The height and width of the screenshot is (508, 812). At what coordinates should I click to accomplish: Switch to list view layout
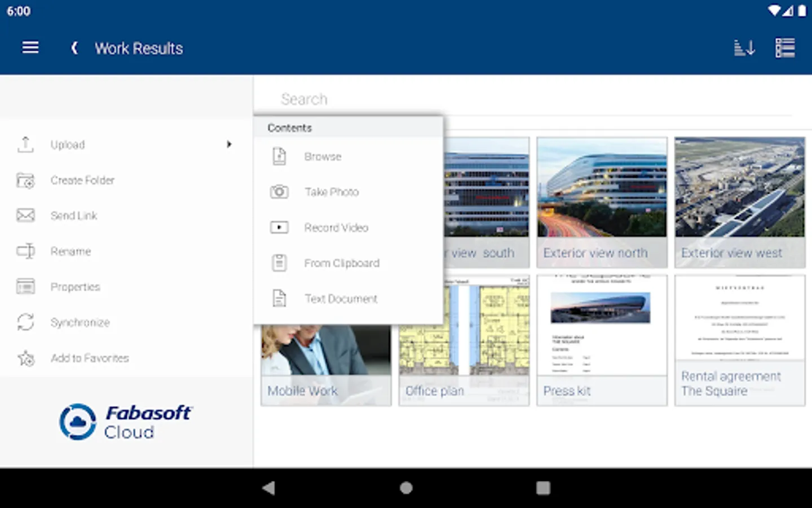click(785, 48)
